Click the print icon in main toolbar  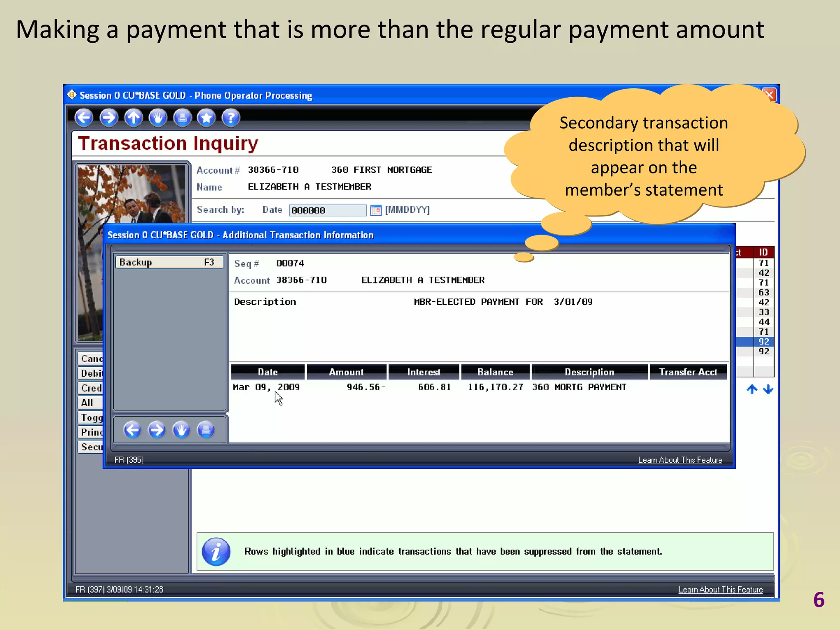(x=183, y=118)
